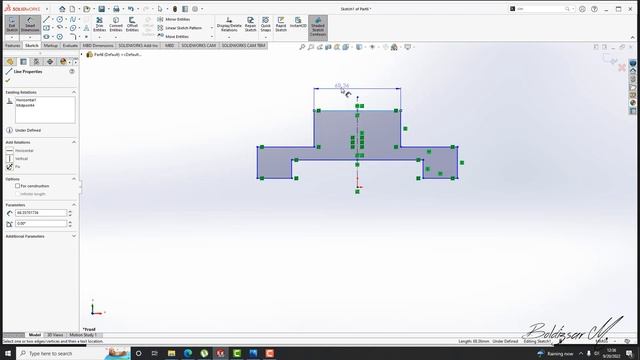Click the Zoom to Fit icon
The width and height of the screenshot is (640, 360).
(302, 47)
